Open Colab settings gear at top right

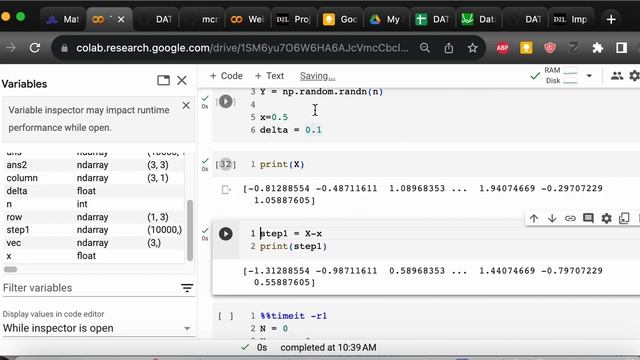point(635,76)
